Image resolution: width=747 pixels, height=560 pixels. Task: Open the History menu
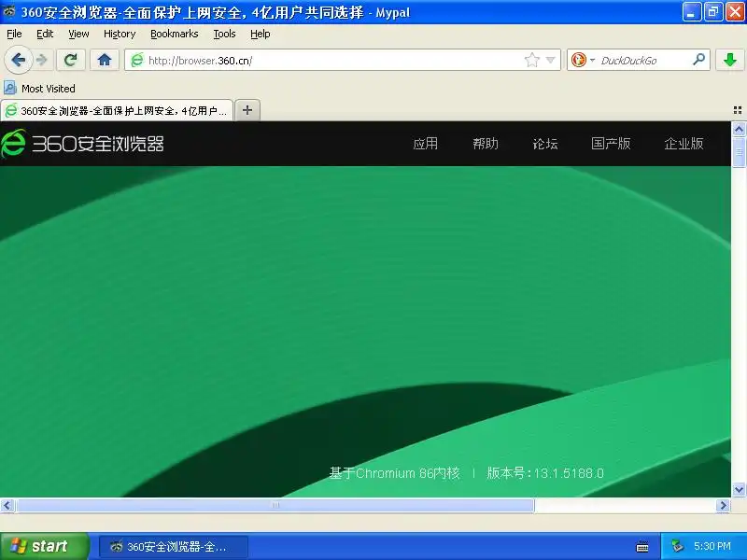(120, 34)
